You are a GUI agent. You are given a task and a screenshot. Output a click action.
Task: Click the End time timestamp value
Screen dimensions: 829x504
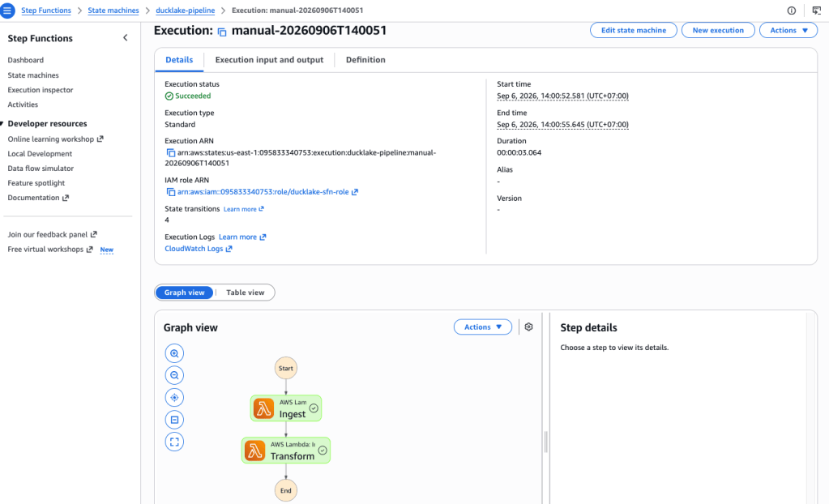(x=562, y=124)
